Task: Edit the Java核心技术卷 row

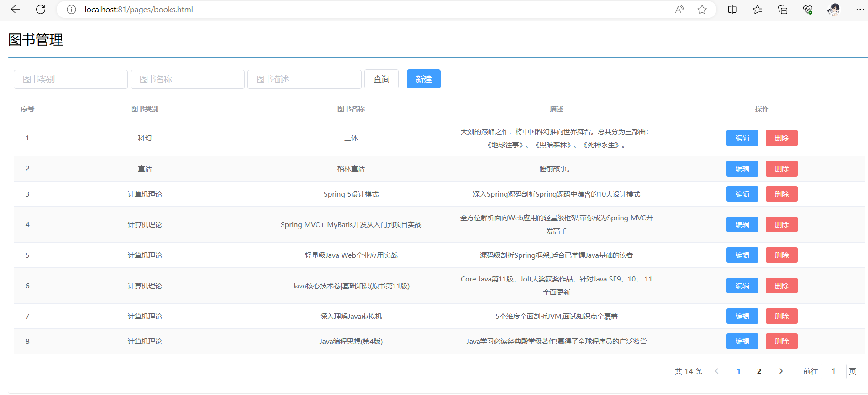Action: tap(742, 286)
